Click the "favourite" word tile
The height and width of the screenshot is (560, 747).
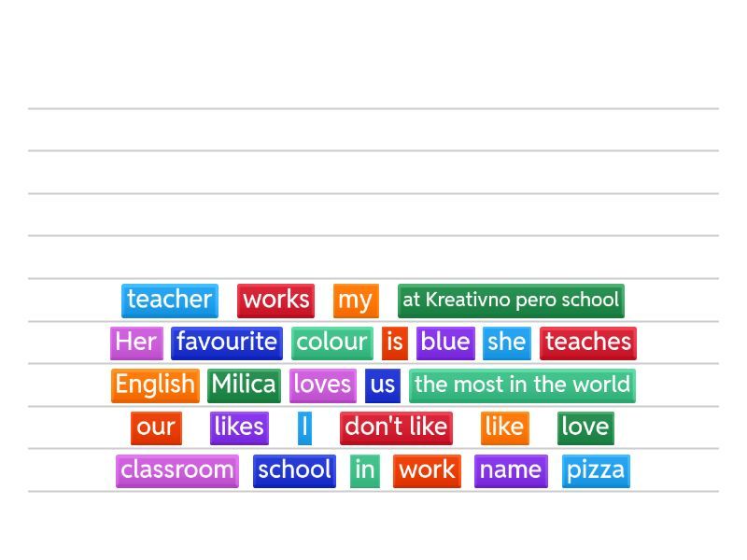pos(226,342)
